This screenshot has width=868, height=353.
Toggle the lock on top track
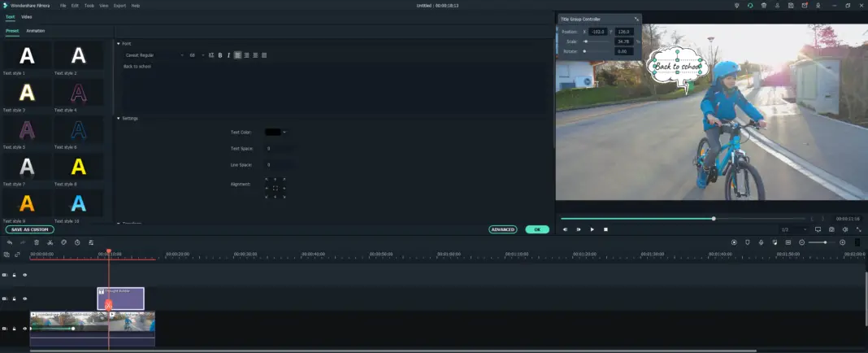pos(15,275)
